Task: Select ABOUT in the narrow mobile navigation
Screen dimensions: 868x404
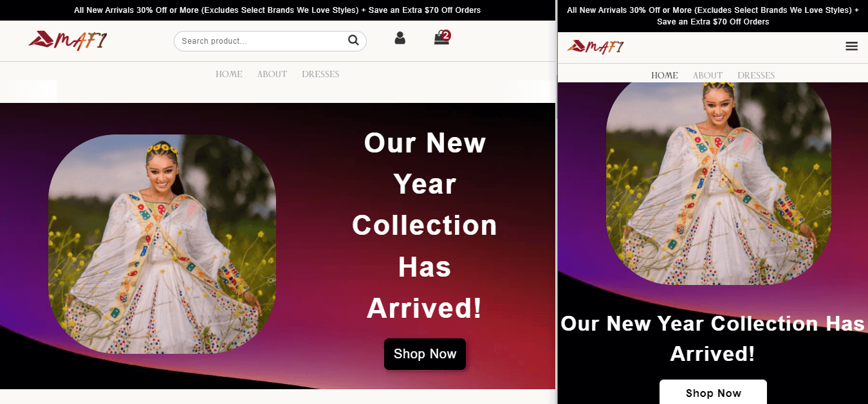Action: click(x=708, y=75)
